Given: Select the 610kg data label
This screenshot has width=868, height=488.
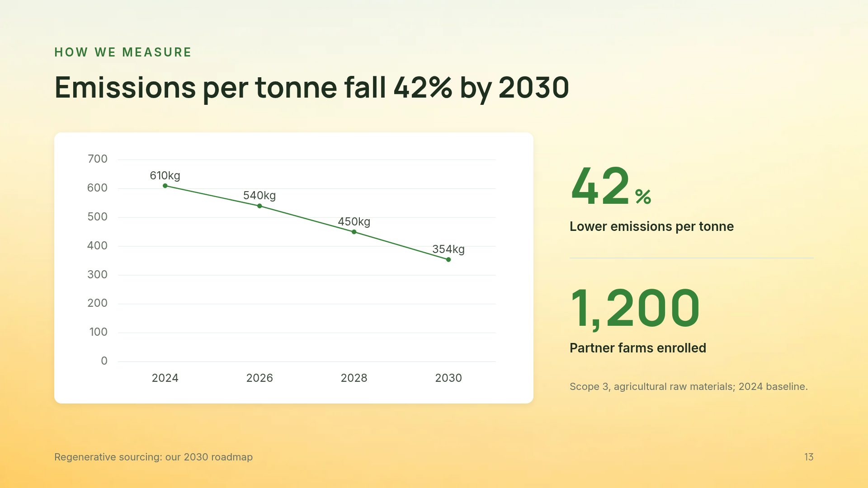Looking at the screenshot, I should point(165,175).
